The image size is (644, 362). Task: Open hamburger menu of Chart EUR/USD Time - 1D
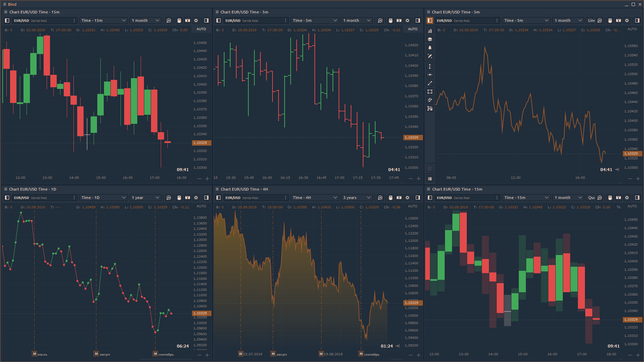click(5, 189)
